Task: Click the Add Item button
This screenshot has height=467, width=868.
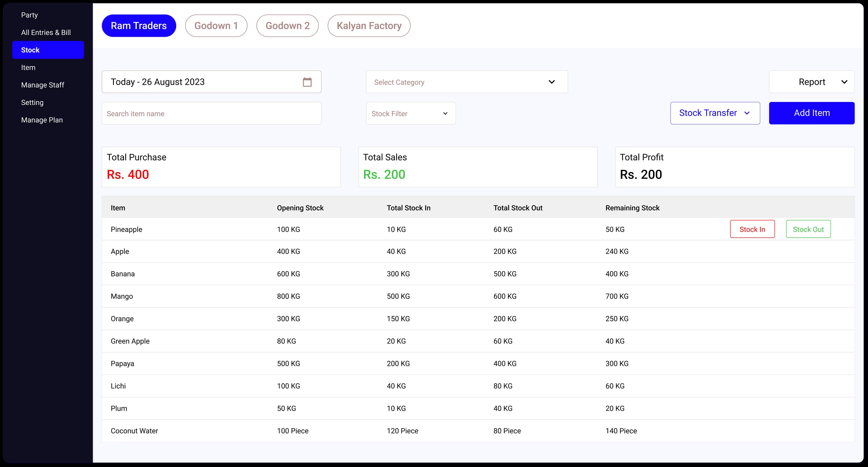Action: (x=812, y=113)
